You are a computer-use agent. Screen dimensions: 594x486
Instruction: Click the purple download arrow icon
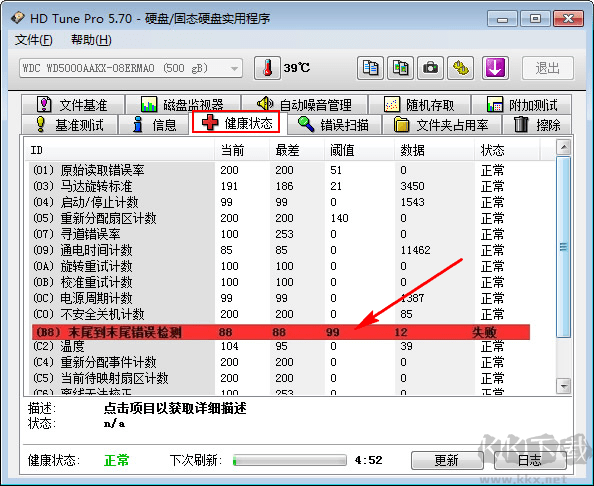(x=495, y=68)
